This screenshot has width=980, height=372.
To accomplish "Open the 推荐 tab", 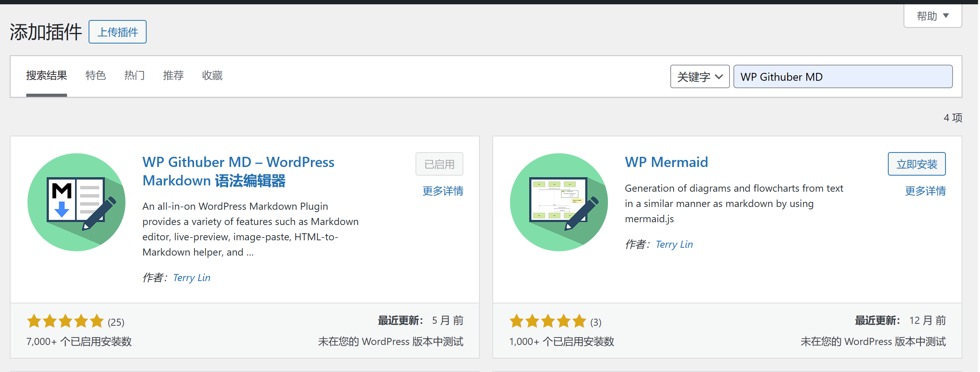I will point(173,75).
